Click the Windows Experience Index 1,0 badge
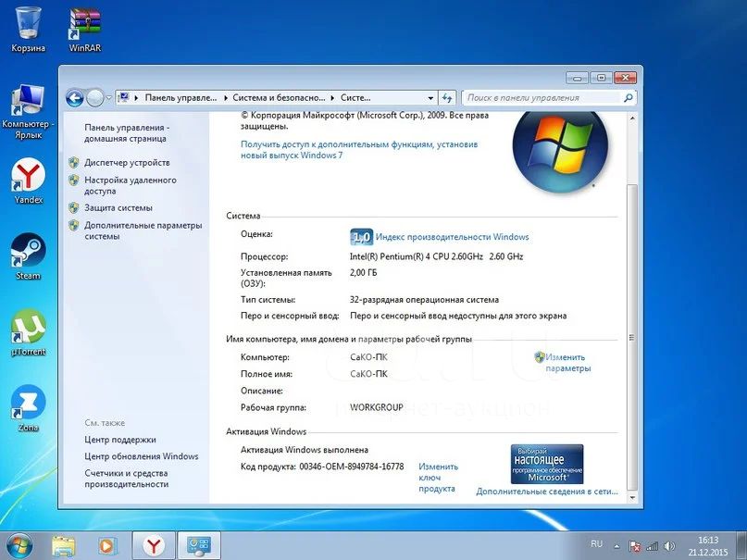 tap(362, 237)
